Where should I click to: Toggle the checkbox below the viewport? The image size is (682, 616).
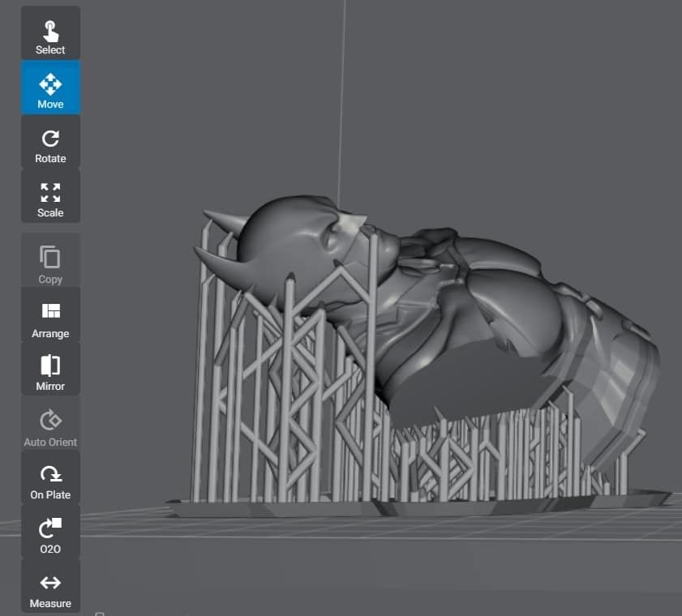tap(100, 614)
